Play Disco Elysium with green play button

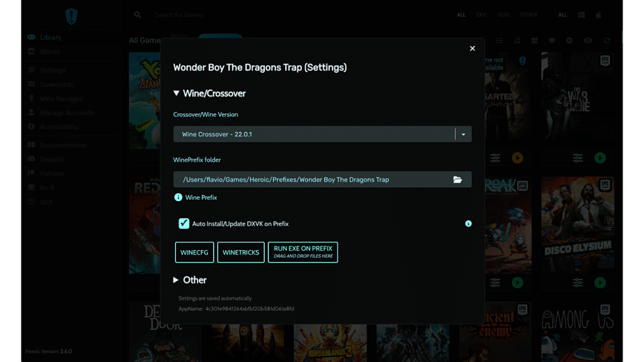tap(600, 283)
